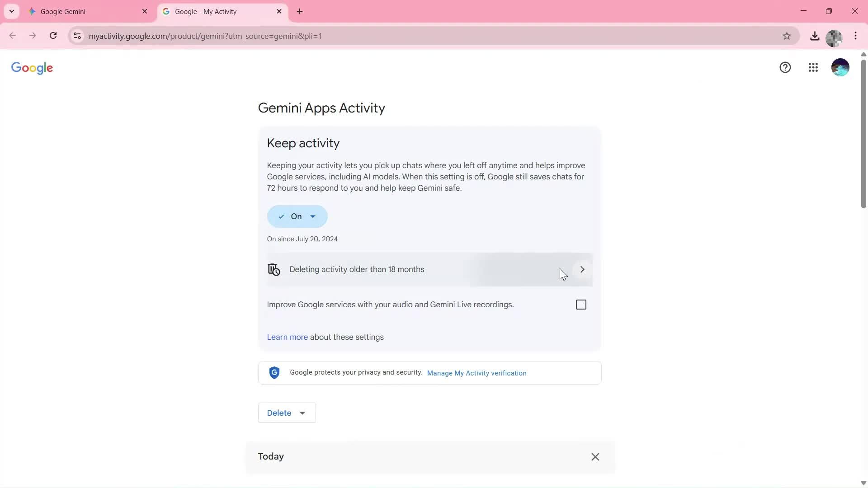Viewport: 868px width, 488px height.
Task: Reload the current page
Action: tap(53, 36)
